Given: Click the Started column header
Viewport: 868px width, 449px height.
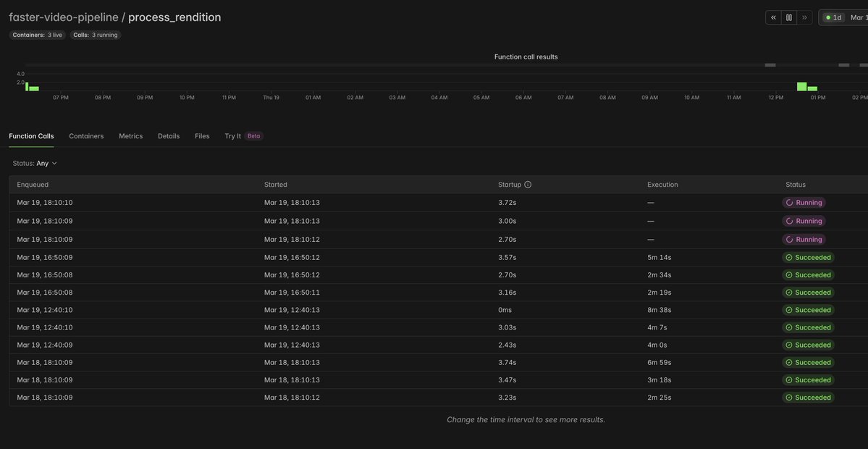Looking at the screenshot, I should pyautogui.click(x=276, y=185).
